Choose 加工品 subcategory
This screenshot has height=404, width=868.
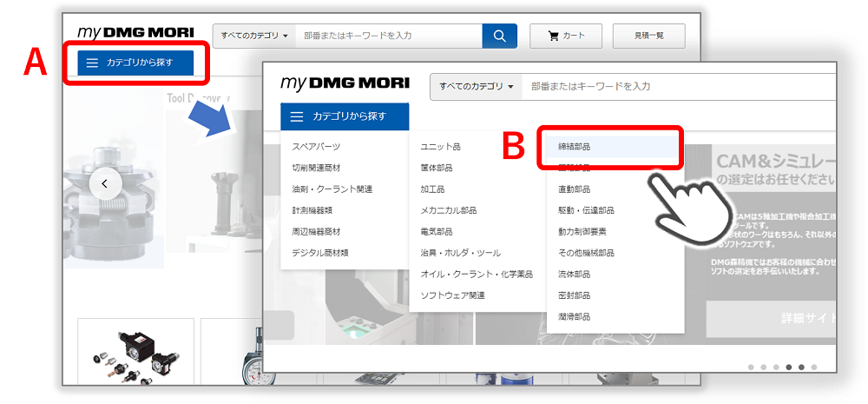pyautogui.click(x=432, y=189)
